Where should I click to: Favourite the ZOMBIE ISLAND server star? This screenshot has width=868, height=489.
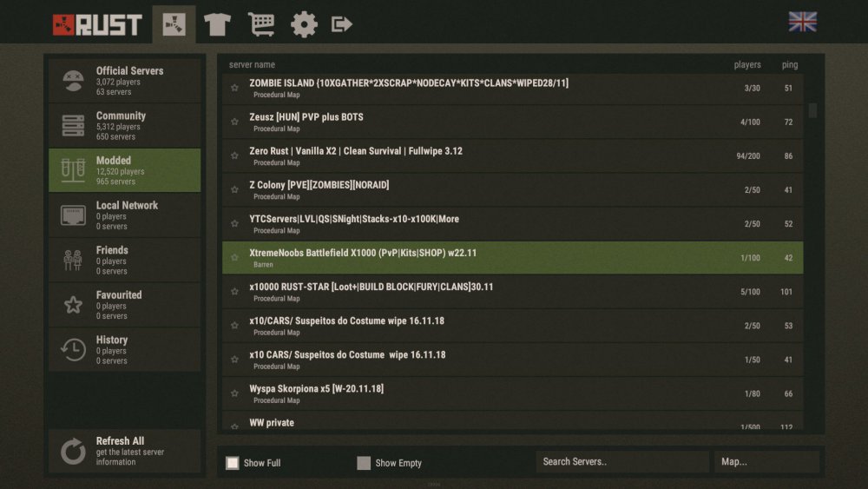coord(234,88)
